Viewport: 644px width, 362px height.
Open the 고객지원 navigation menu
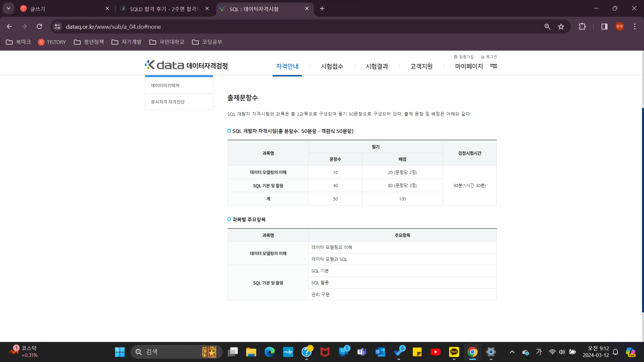click(421, 66)
